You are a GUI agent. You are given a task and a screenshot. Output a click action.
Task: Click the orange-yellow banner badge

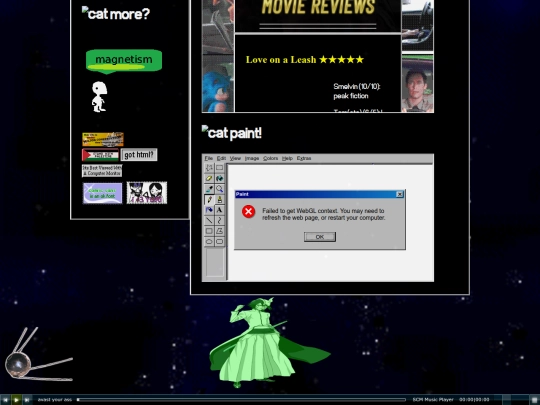tap(103, 139)
